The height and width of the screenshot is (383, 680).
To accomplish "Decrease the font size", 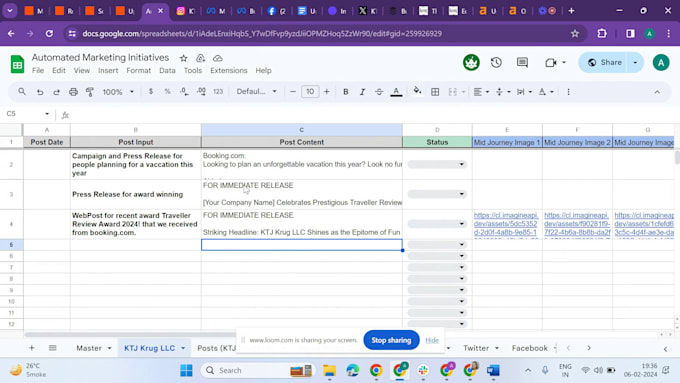I will tap(293, 92).
